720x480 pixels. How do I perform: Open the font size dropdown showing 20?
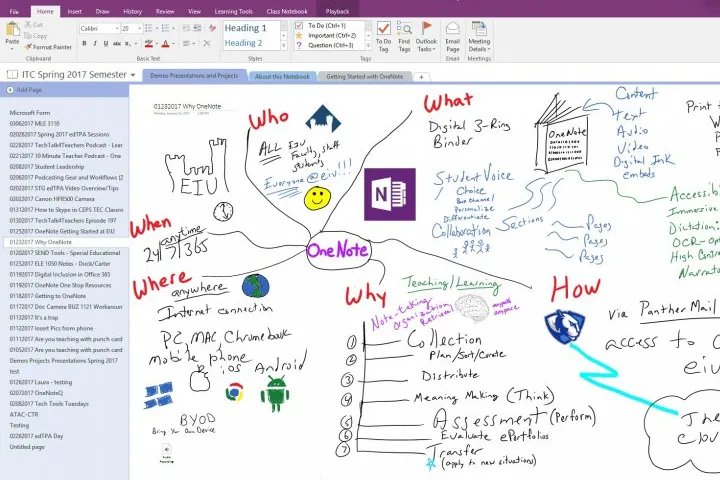[139, 28]
